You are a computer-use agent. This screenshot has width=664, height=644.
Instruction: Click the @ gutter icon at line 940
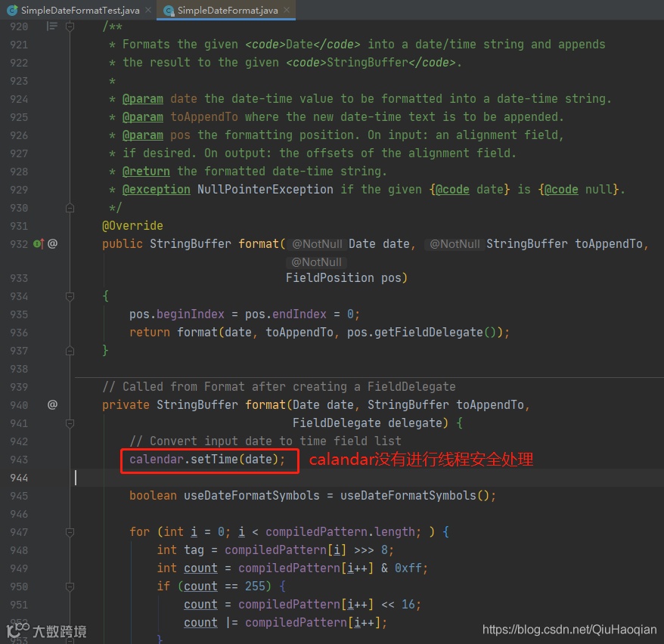52,405
